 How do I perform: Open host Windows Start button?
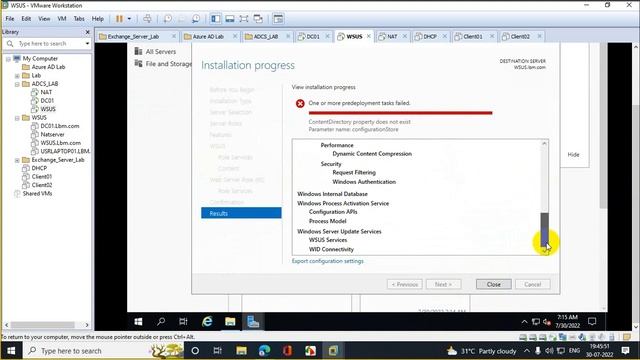pos(11,351)
